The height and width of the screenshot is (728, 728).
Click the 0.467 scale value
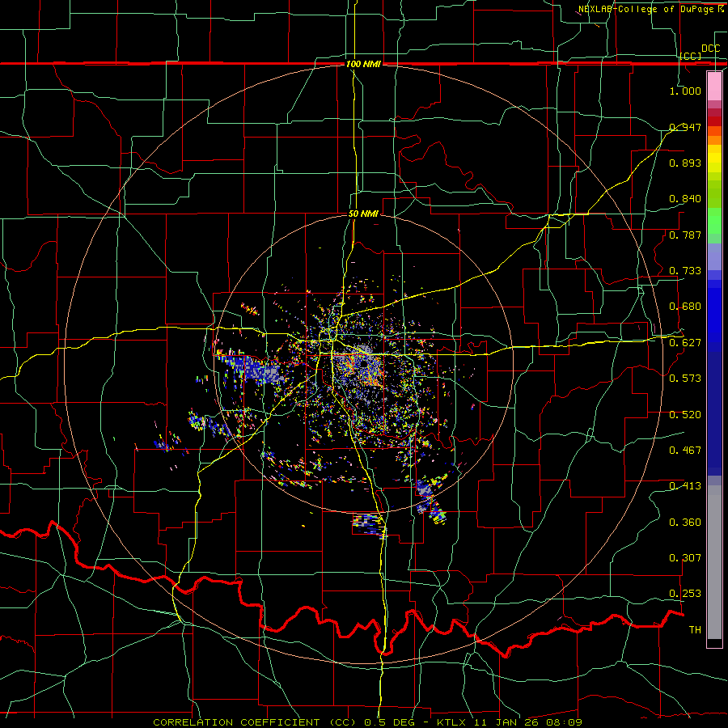point(685,451)
